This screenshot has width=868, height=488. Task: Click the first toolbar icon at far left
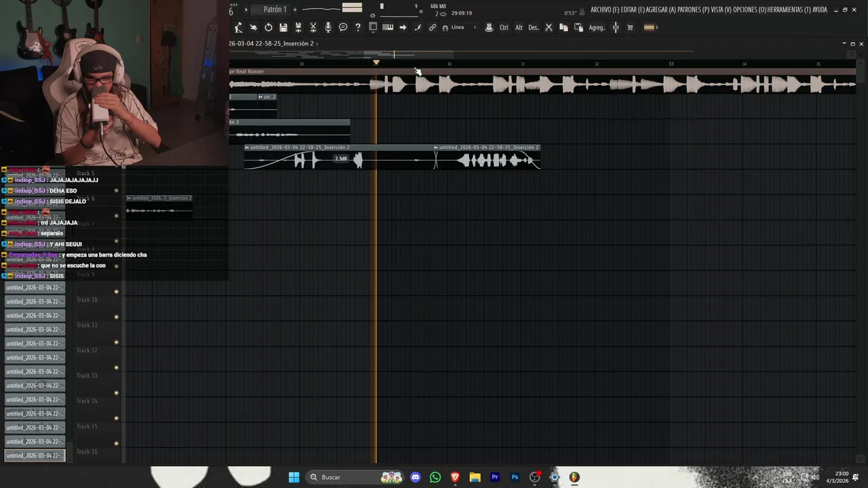pos(239,28)
